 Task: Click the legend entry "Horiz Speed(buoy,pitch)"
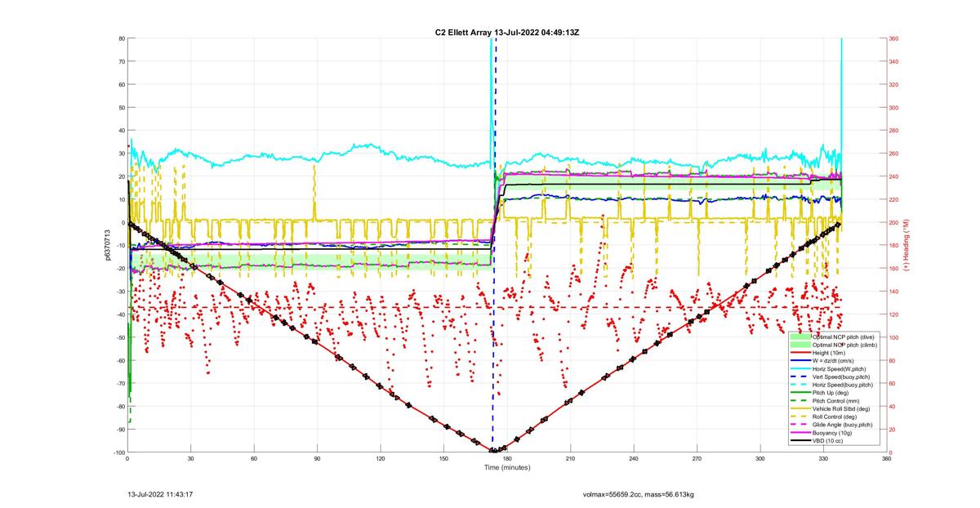(842, 384)
